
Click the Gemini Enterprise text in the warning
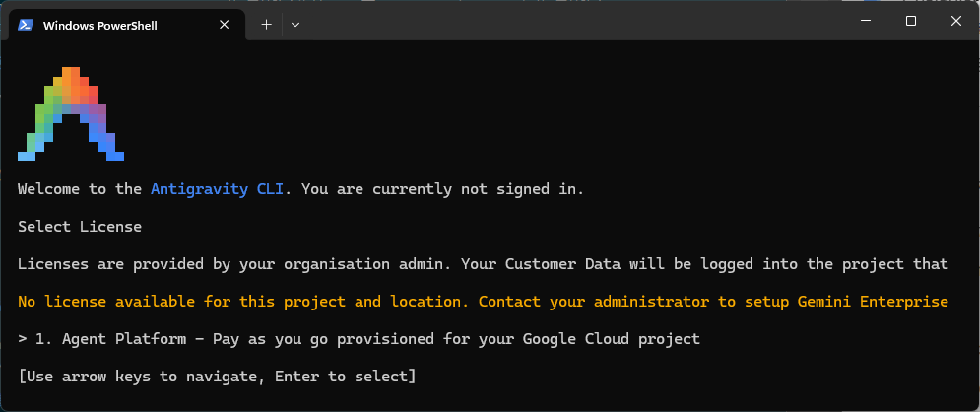coord(873,302)
